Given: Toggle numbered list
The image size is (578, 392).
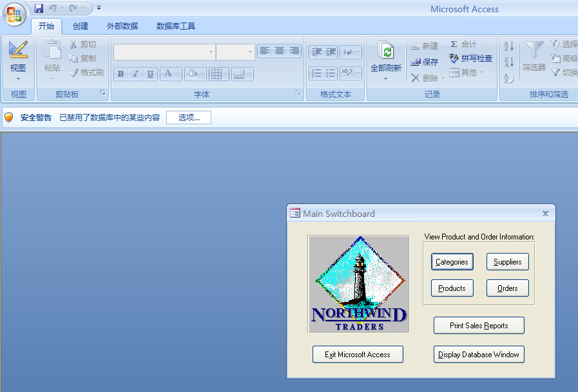Looking at the screenshot, I should [x=316, y=73].
